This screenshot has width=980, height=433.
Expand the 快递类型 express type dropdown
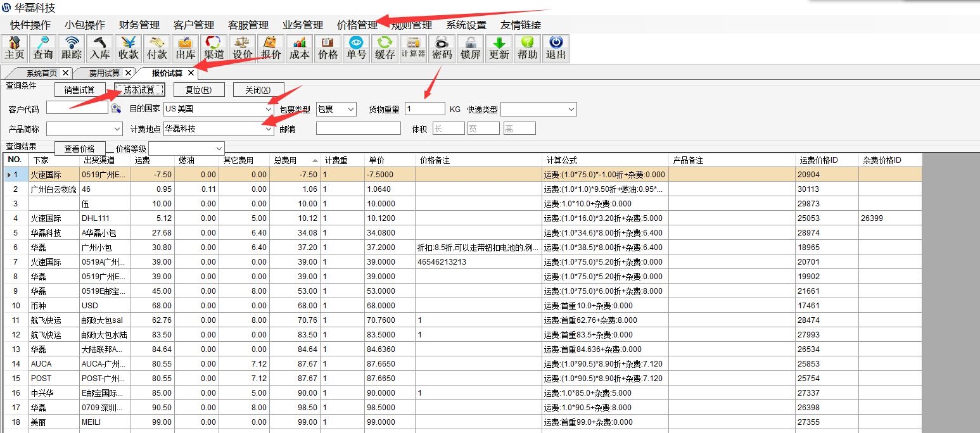(571, 110)
